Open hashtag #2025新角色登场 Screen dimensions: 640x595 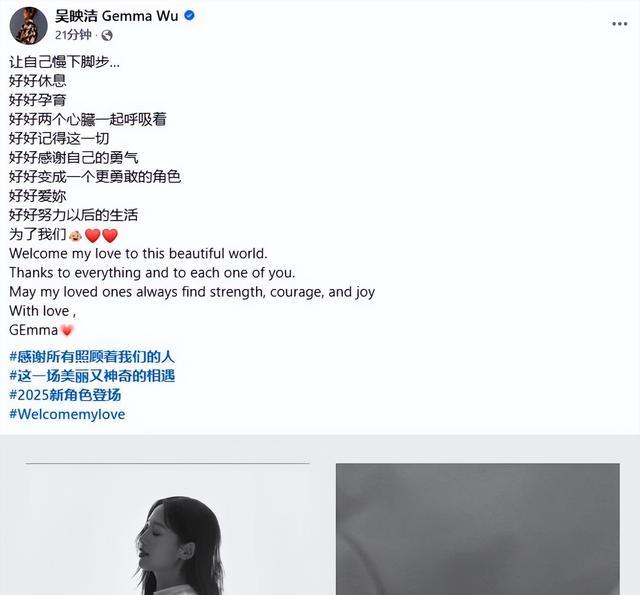coord(65,395)
